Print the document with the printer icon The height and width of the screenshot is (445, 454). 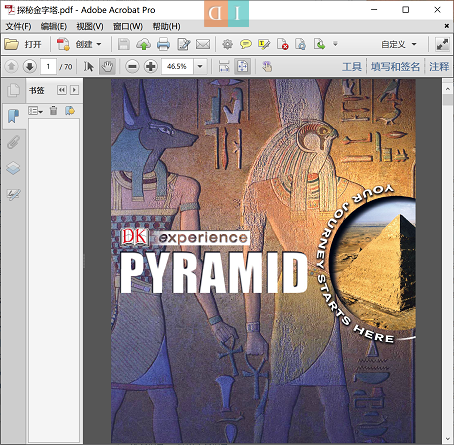tap(163, 44)
